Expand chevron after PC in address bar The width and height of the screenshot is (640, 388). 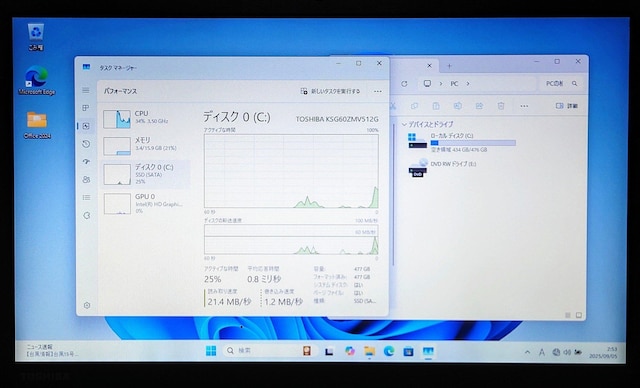click(468, 84)
